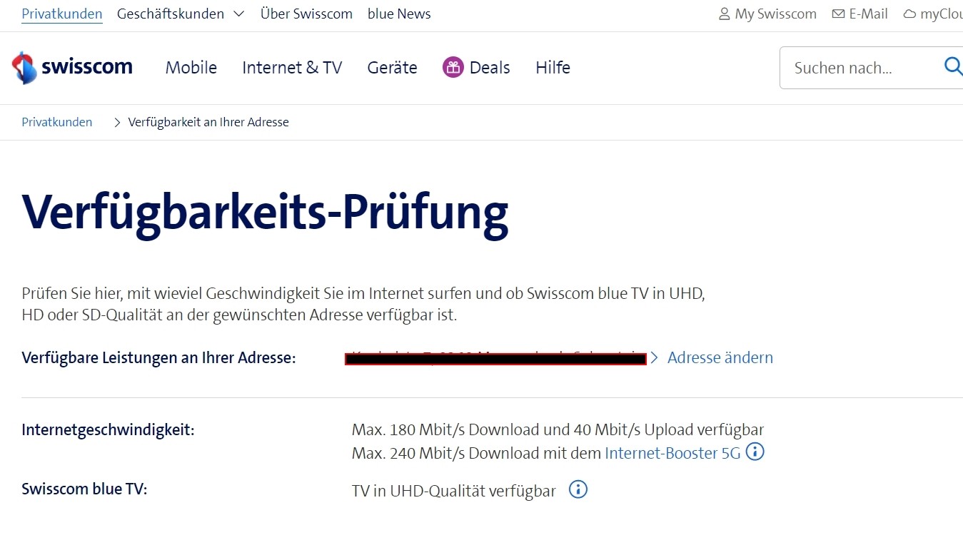Click chevron before Adresse ändern
Image resolution: width=963 pixels, height=560 pixels.
pyautogui.click(x=654, y=357)
